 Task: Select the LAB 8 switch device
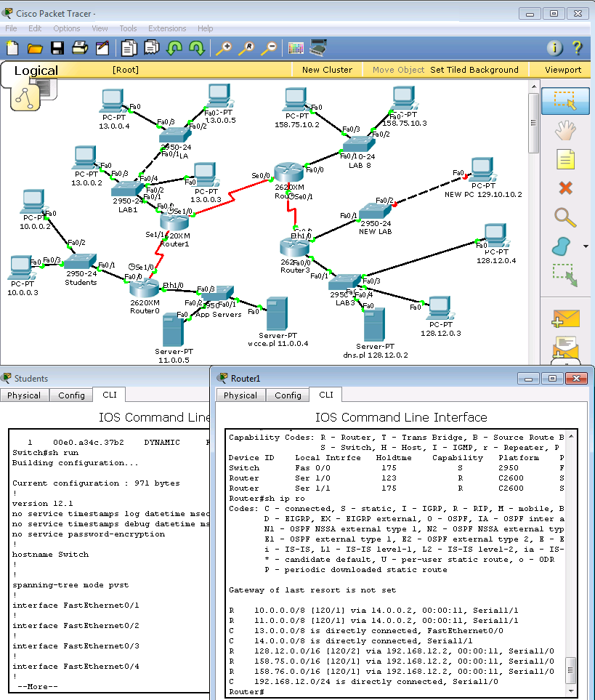[359, 144]
